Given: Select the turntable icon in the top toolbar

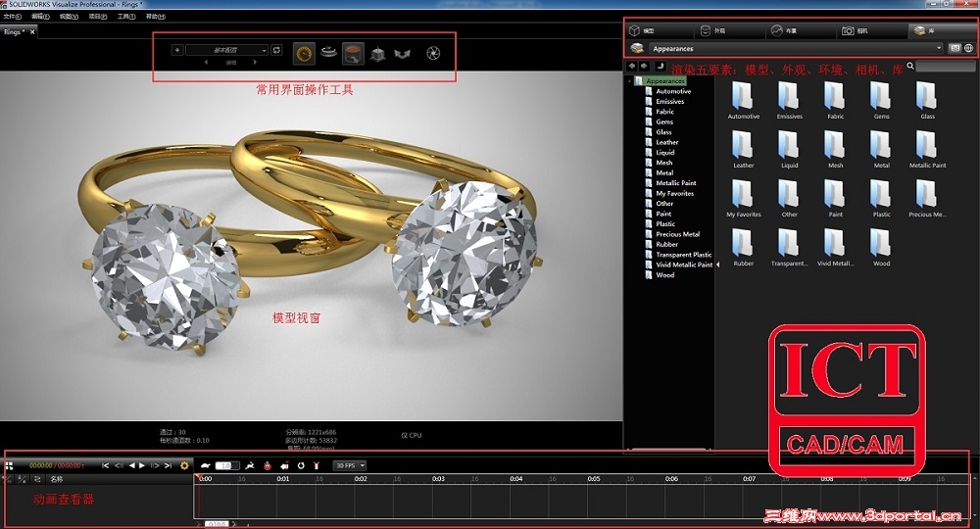Looking at the screenshot, I should pos(328,52).
